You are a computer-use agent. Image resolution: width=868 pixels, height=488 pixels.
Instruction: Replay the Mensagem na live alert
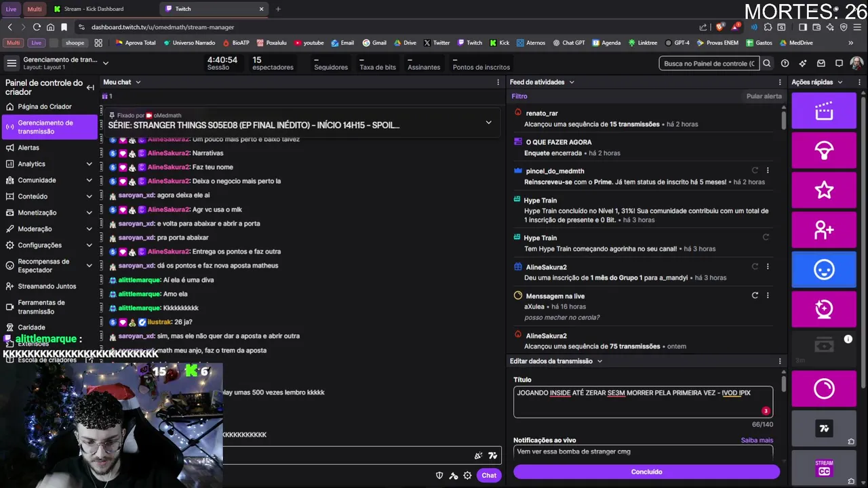point(755,296)
